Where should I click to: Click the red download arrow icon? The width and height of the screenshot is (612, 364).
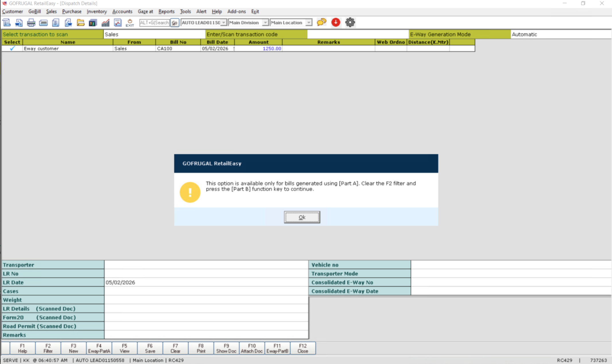pos(336,22)
